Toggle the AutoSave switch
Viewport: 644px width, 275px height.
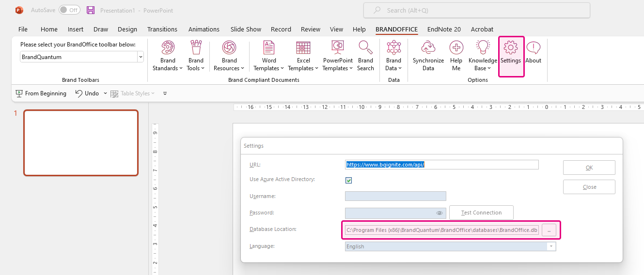click(x=70, y=10)
